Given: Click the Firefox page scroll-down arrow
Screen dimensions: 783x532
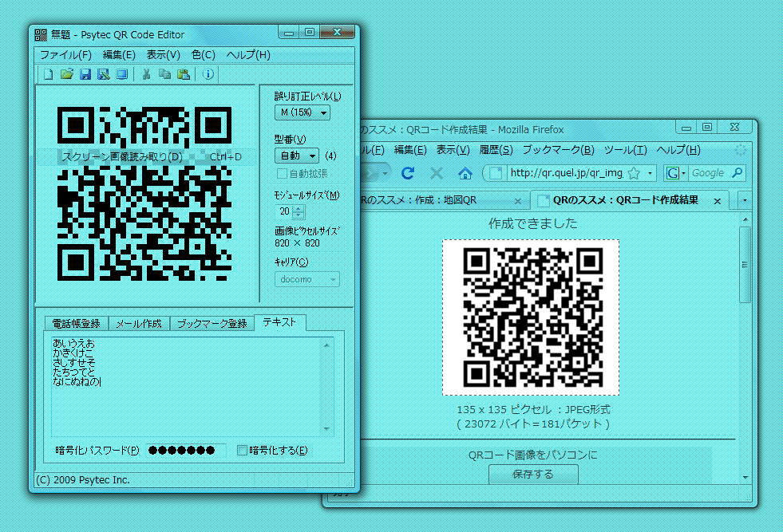Looking at the screenshot, I should click(x=745, y=477).
